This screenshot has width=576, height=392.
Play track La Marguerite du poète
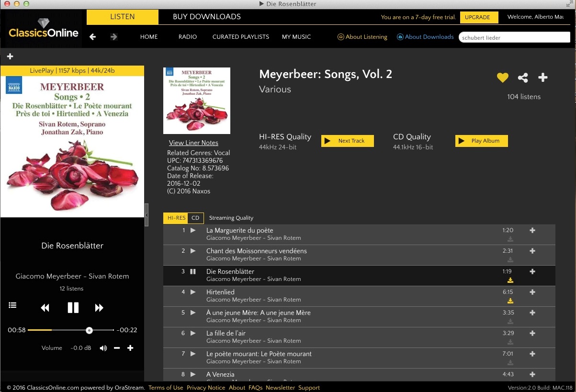tap(193, 230)
